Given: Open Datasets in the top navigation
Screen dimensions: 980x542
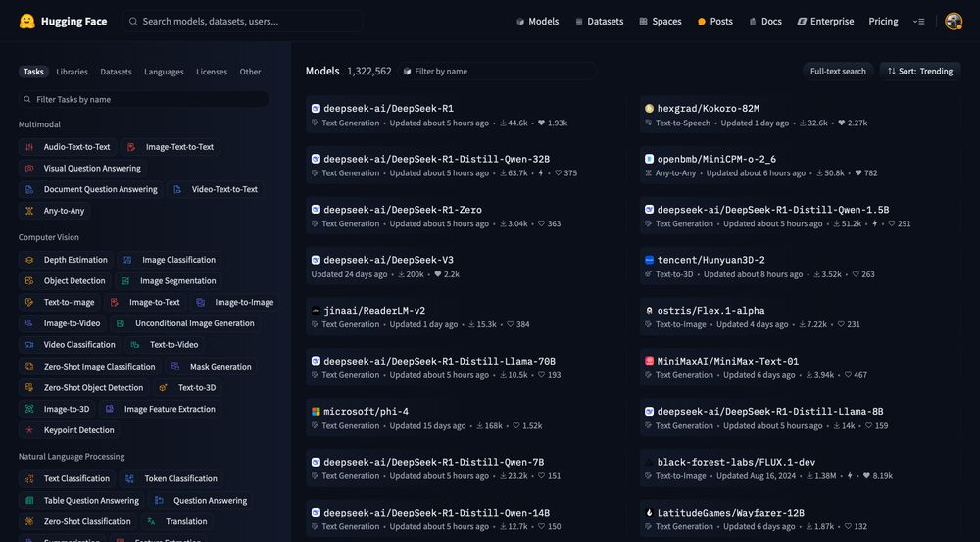Looking at the screenshot, I should tap(600, 22).
